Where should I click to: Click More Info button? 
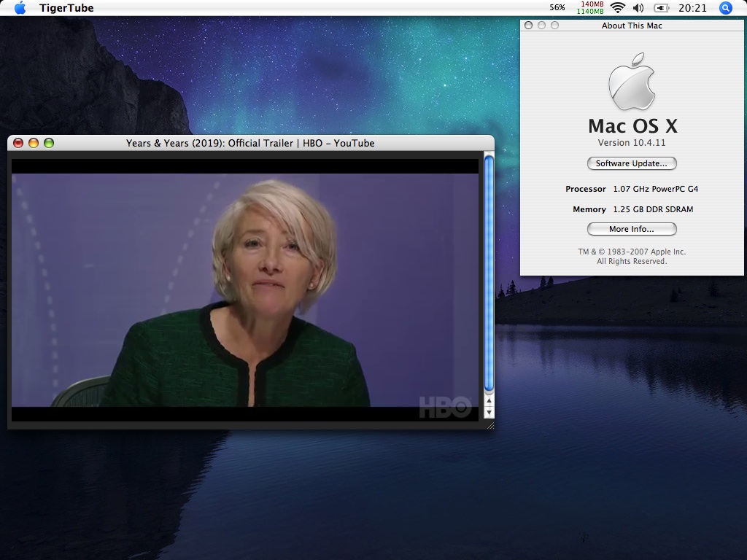[x=632, y=229]
